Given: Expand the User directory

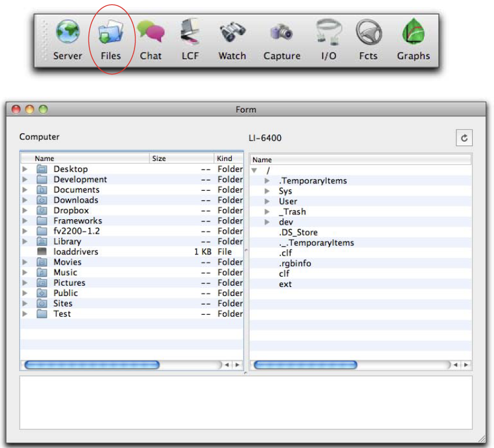Looking at the screenshot, I should point(267,202).
